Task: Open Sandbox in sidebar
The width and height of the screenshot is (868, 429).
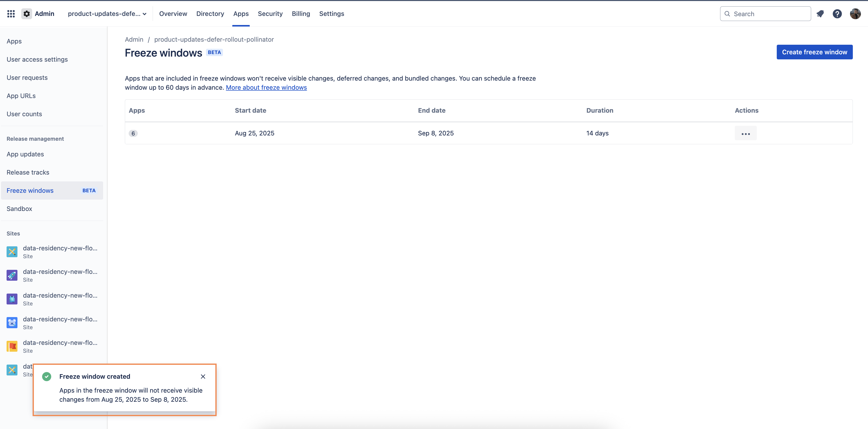Action: click(52, 209)
